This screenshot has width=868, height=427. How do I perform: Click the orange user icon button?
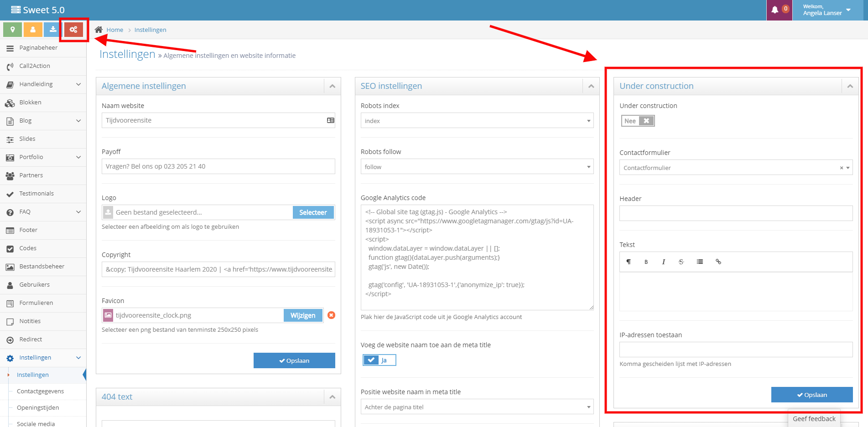click(33, 30)
